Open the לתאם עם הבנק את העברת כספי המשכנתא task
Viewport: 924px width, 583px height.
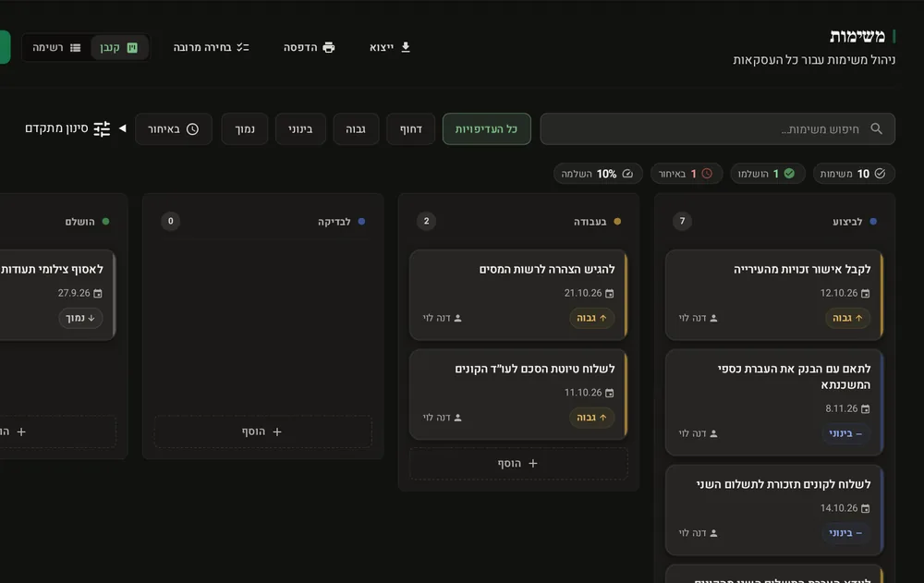point(774,402)
